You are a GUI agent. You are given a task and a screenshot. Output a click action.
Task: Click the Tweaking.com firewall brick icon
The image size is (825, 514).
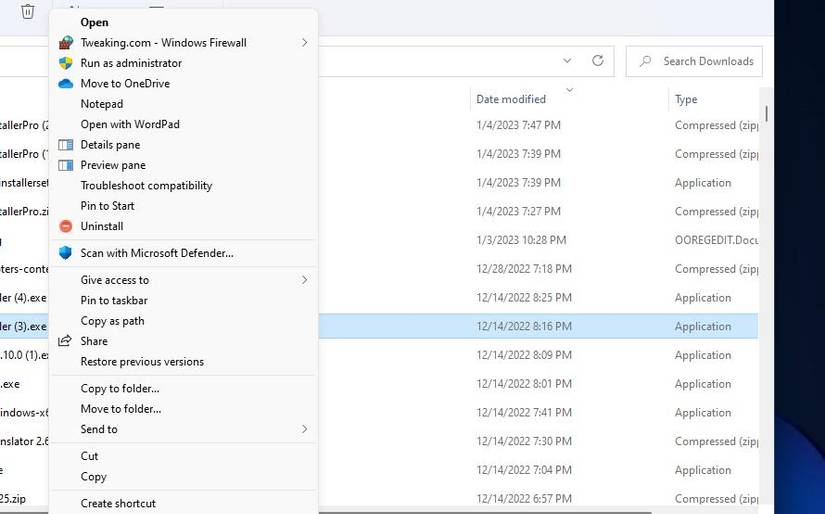66,43
